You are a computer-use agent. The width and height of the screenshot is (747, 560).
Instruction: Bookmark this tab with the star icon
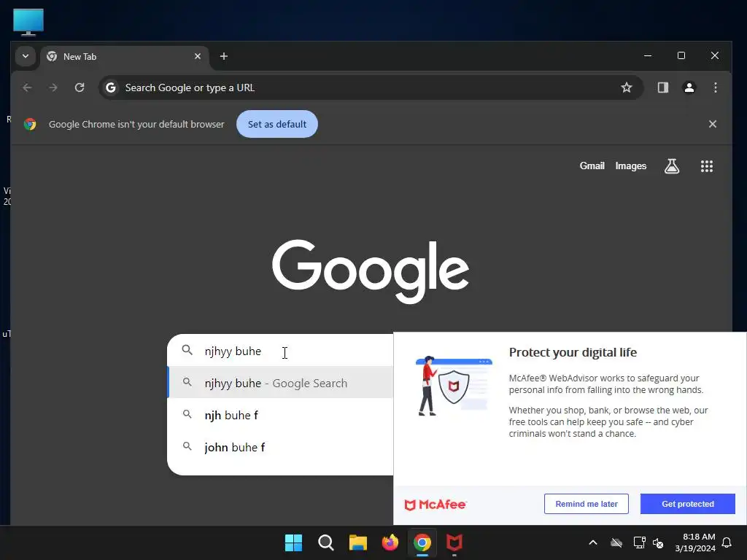[627, 87]
